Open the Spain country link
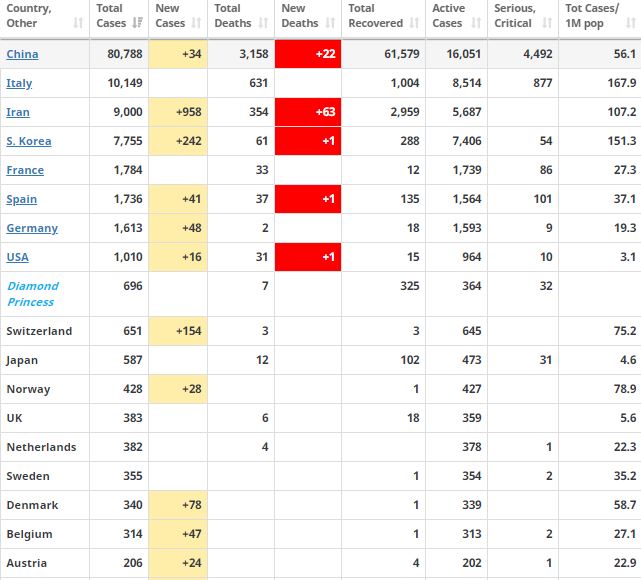The image size is (641, 580). (x=22, y=199)
